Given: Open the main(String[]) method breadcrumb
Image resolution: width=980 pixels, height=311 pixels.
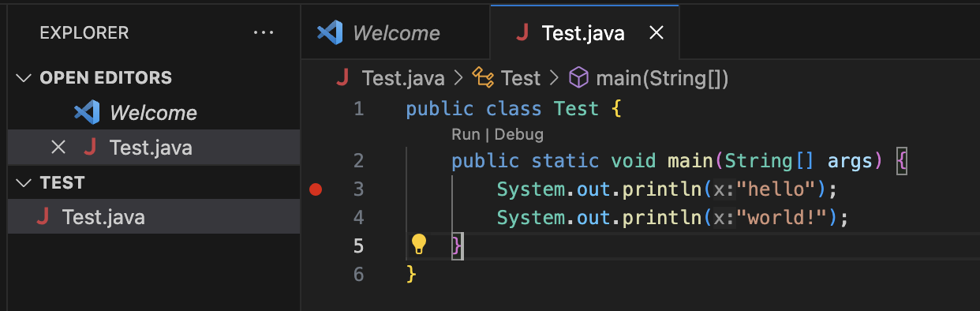Looking at the screenshot, I should coord(662,78).
